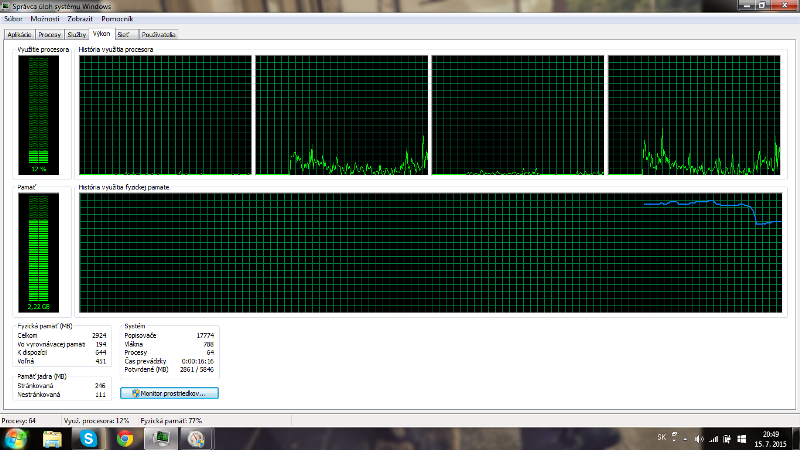The height and width of the screenshot is (450, 800).
Task: Click the SK keyboard language indicator
Action: click(662, 438)
